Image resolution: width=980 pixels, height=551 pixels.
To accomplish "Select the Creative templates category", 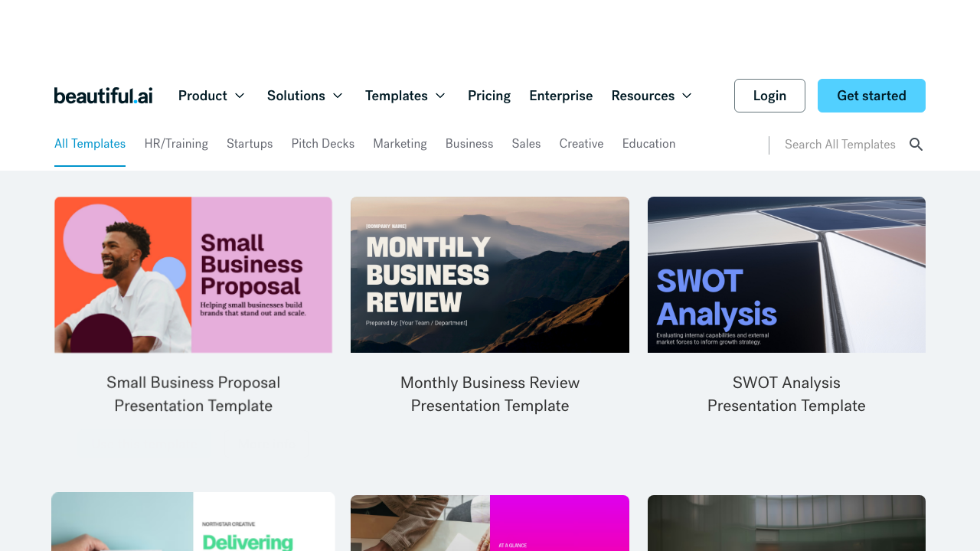I will pyautogui.click(x=581, y=144).
